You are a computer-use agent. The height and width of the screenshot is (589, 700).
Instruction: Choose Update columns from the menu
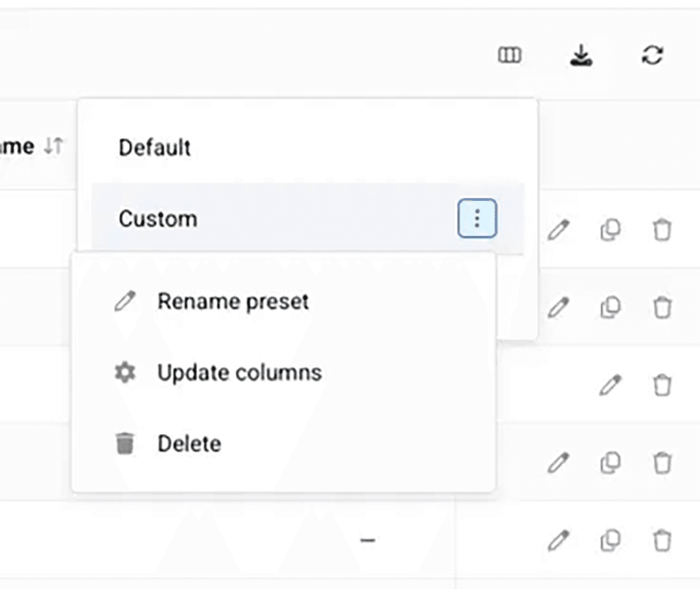coord(283,373)
